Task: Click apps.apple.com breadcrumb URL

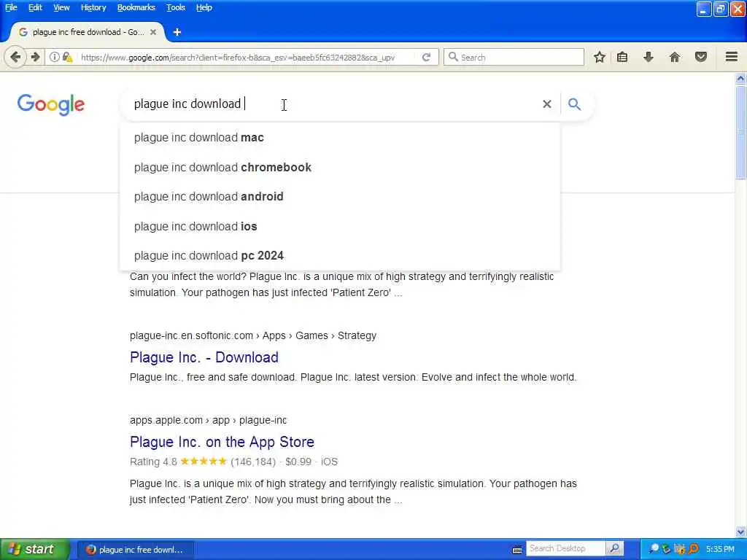Action: coord(208,421)
